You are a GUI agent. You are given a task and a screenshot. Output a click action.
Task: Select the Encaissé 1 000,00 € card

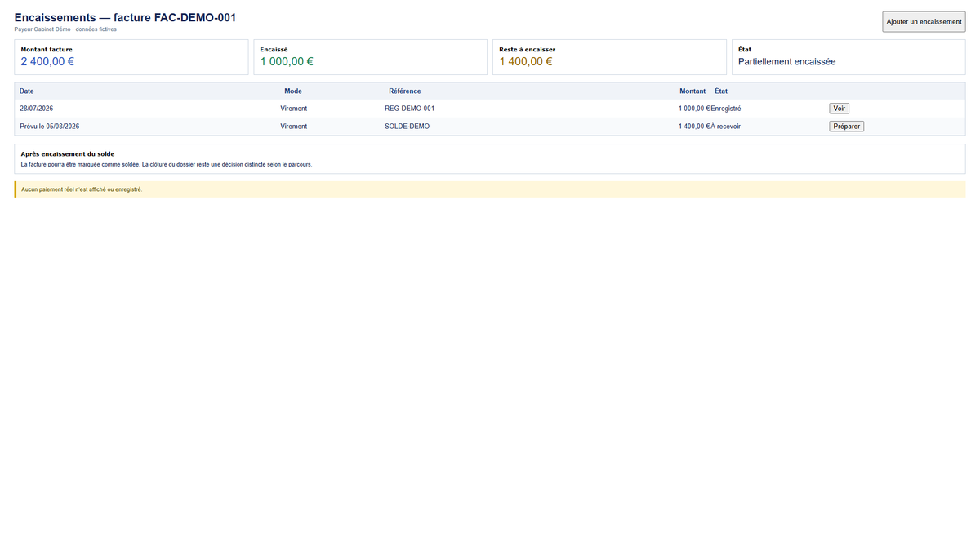371,57
